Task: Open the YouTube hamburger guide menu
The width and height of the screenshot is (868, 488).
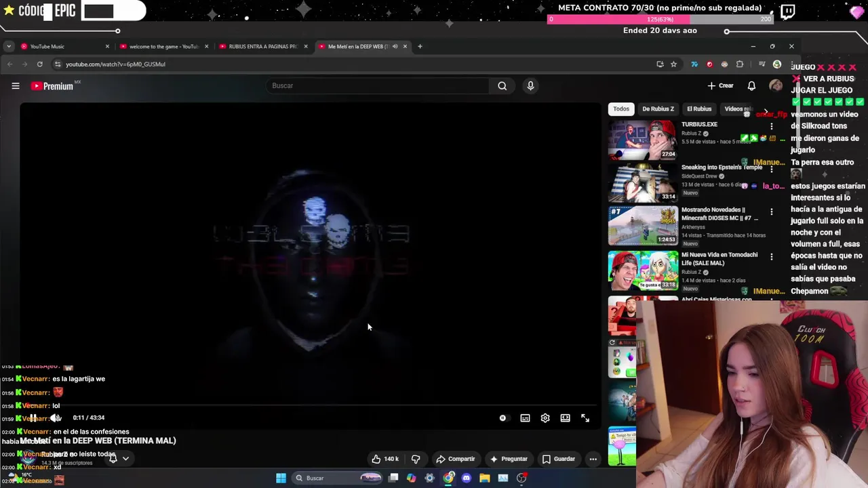Action: [16, 86]
